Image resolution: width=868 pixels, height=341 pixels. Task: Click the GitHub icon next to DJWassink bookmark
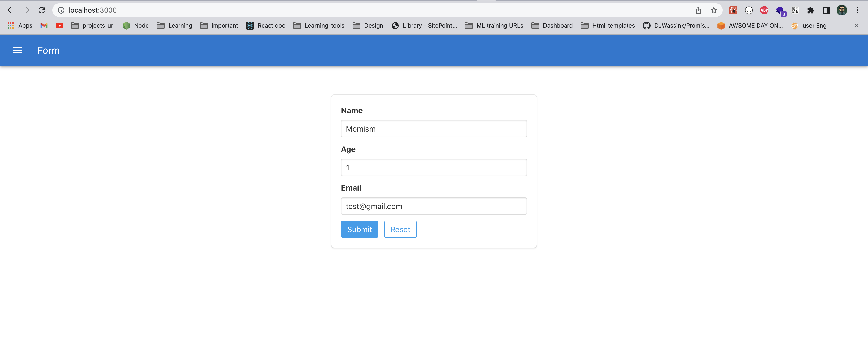point(647,26)
